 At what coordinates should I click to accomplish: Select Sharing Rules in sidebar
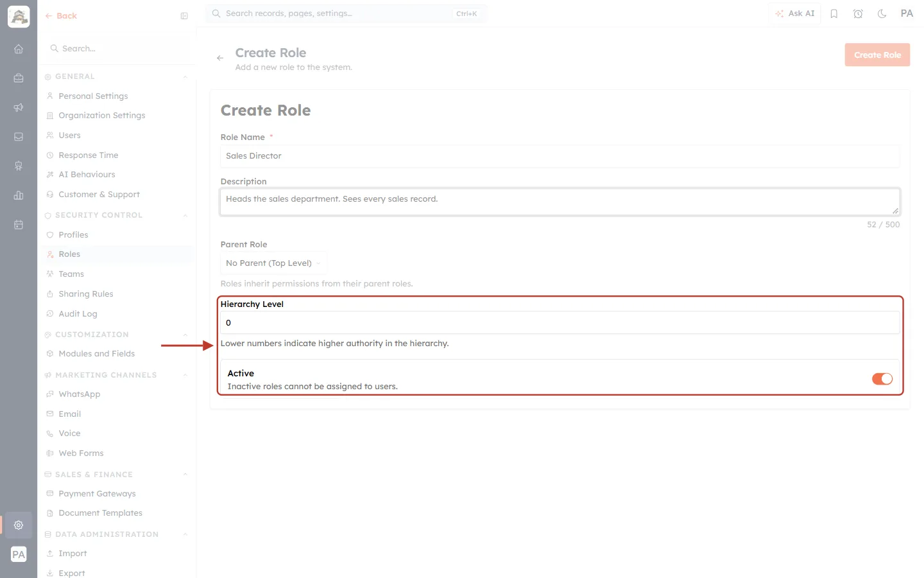(117, 294)
